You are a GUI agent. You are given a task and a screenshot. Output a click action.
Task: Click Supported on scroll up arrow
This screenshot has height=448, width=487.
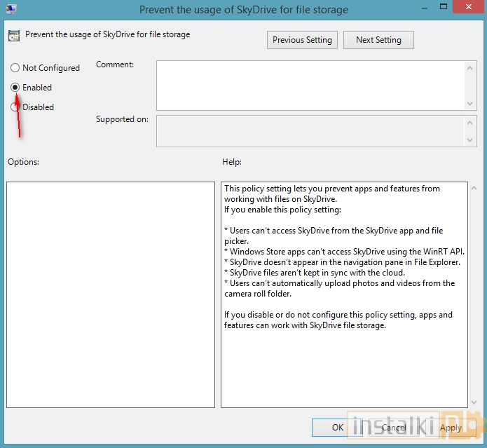(470, 123)
